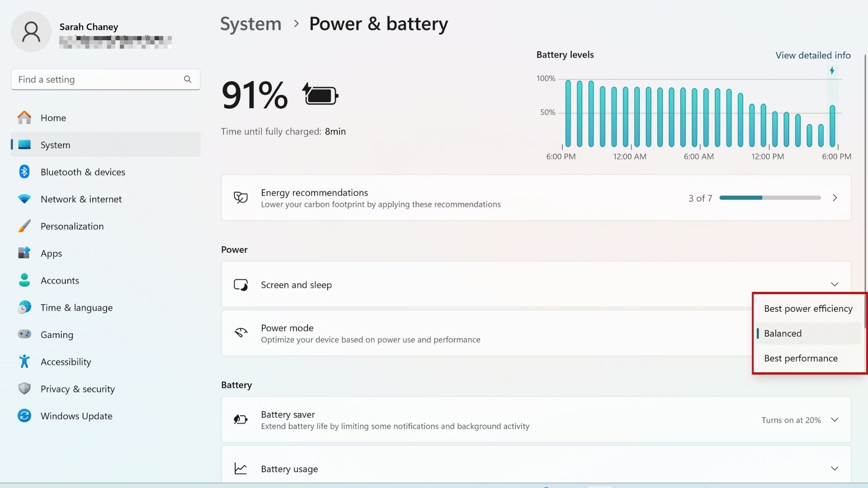Click the Accessibility icon in sidebar

[24, 361]
